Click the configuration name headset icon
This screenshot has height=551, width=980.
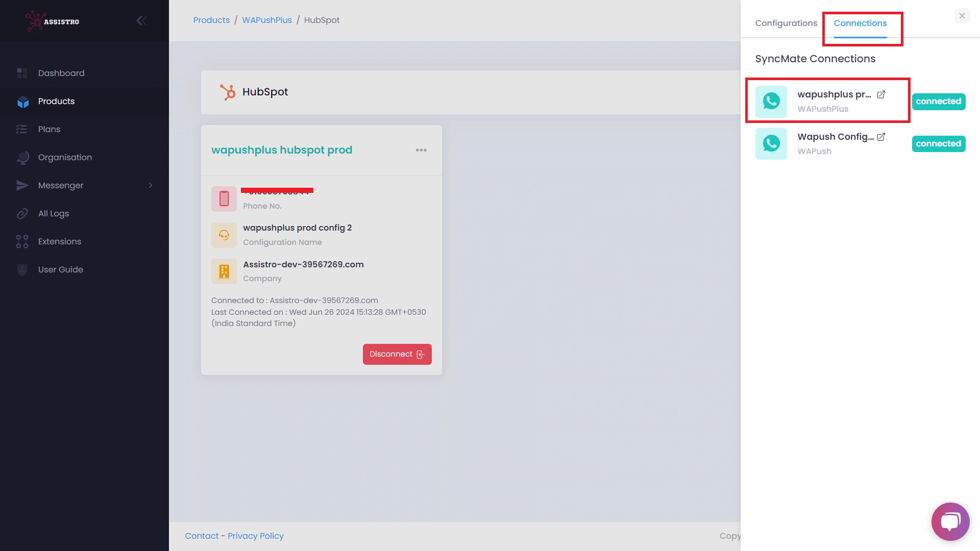(x=224, y=235)
